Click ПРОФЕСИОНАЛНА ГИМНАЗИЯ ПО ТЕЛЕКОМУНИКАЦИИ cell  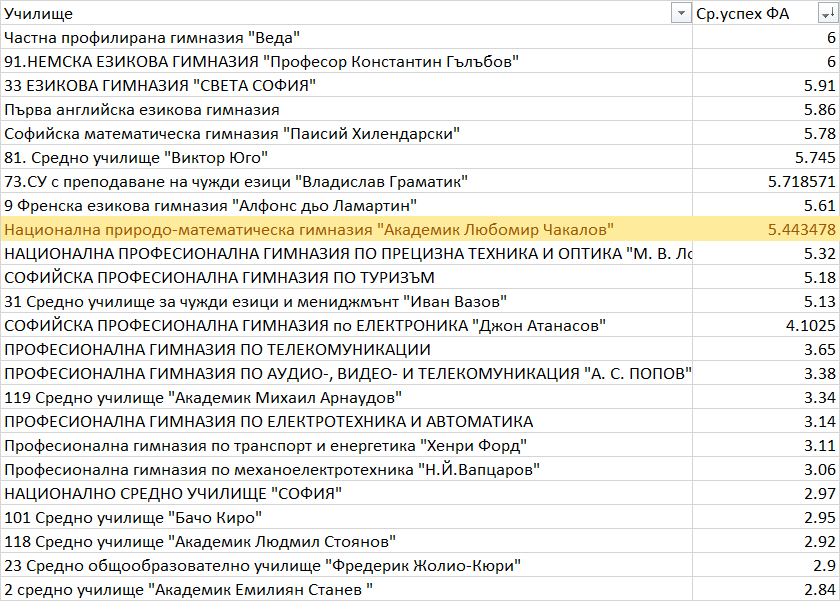click(x=217, y=349)
